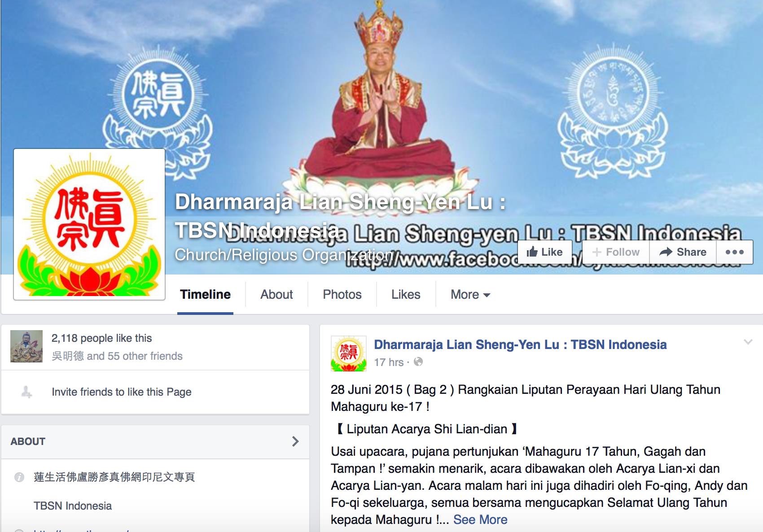The image size is (763, 532).
Task: Click the page profile picture logo
Action: [89, 224]
